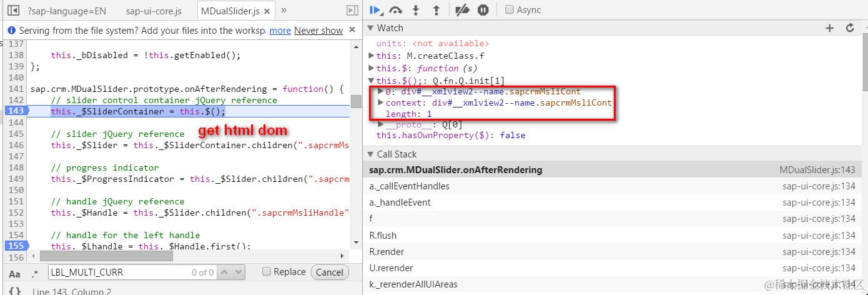Click the 'Never show' link
Viewport: 868px width, 295px height.
click(318, 31)
